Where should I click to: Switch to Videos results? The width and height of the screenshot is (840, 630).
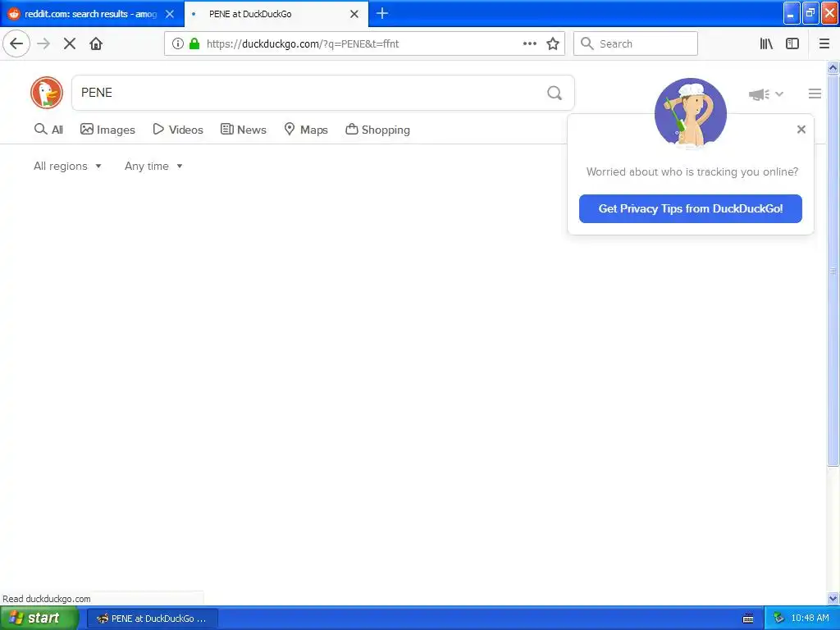(178, 129)
